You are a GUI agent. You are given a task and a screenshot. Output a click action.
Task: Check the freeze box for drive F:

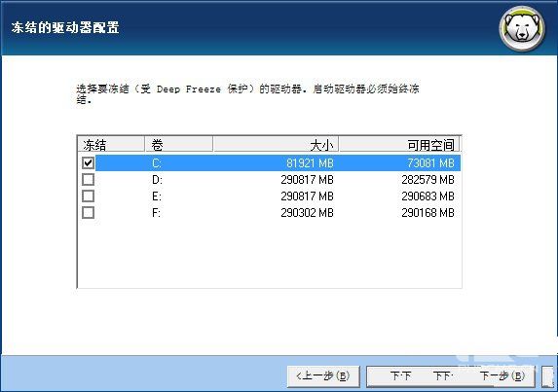(88, 212)
